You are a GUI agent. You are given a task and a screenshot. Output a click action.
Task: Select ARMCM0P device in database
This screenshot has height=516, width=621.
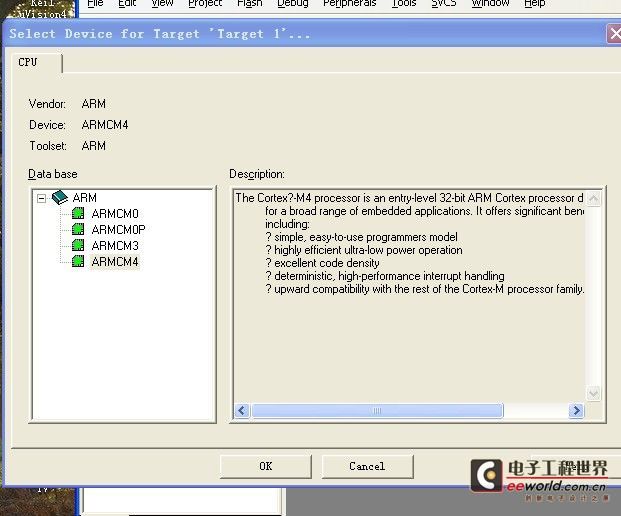tap(118, 230)
